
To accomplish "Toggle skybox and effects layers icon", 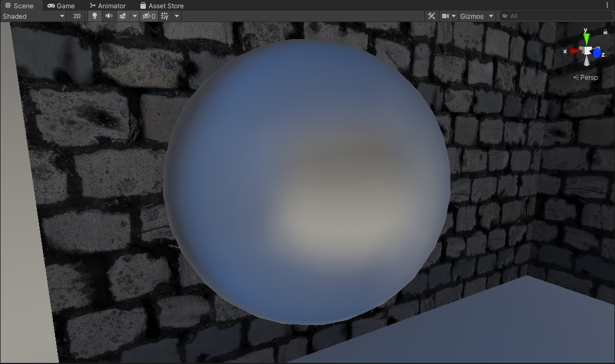I will (x=123, y=16).
